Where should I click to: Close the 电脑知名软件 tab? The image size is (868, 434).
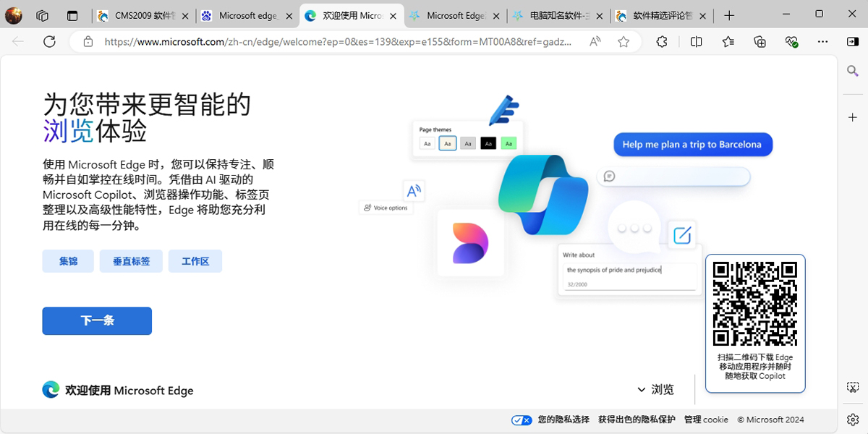pyautogui.click(x=599, y=16)
